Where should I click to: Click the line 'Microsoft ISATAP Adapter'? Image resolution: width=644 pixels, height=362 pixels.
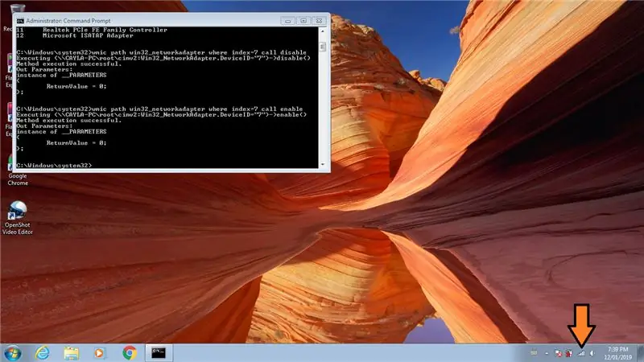click(x=88, y=35)
